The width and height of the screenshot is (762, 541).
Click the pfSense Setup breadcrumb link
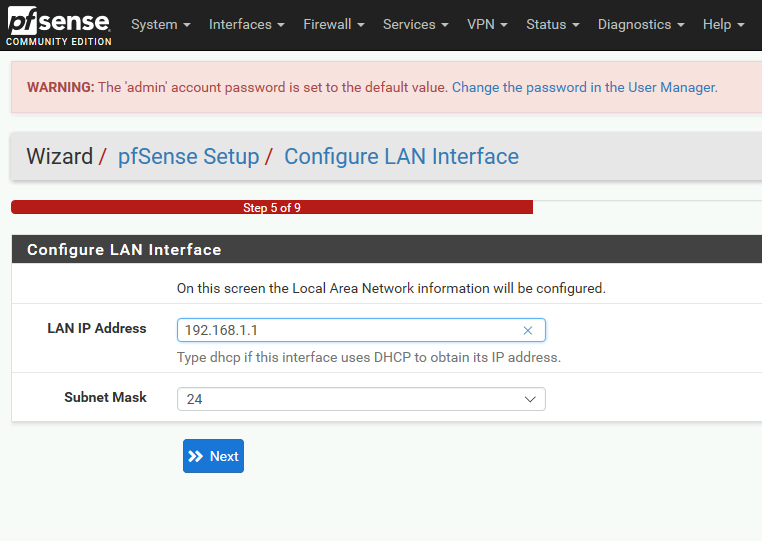(x=189, y=157)
